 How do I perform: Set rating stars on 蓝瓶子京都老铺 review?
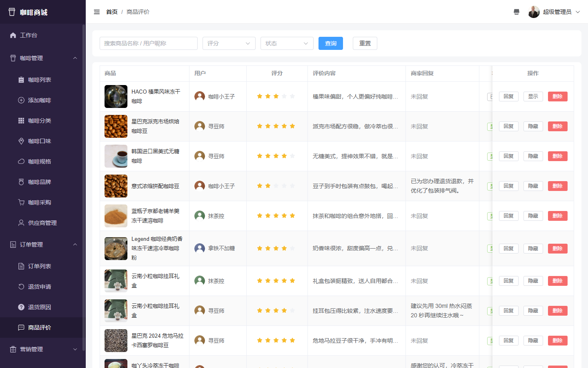pyautogui.click(x=276, y=216)
